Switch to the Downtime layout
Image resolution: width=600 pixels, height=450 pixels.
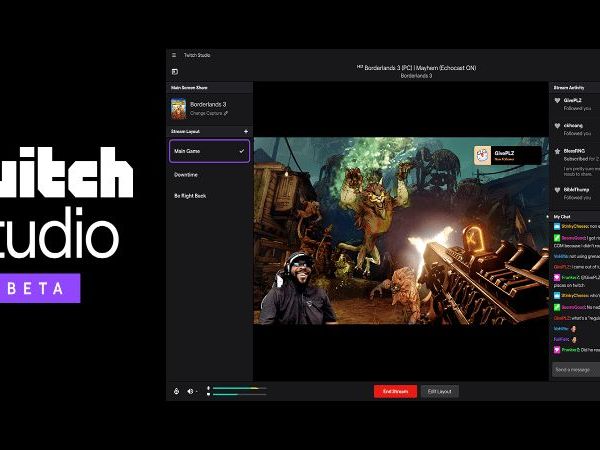[x=186, y=175]
